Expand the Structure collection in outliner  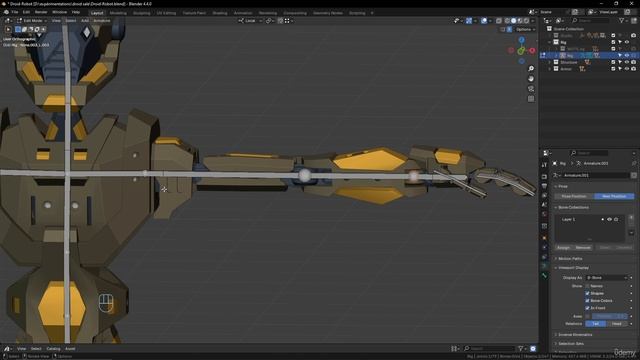tap(550, 62)
